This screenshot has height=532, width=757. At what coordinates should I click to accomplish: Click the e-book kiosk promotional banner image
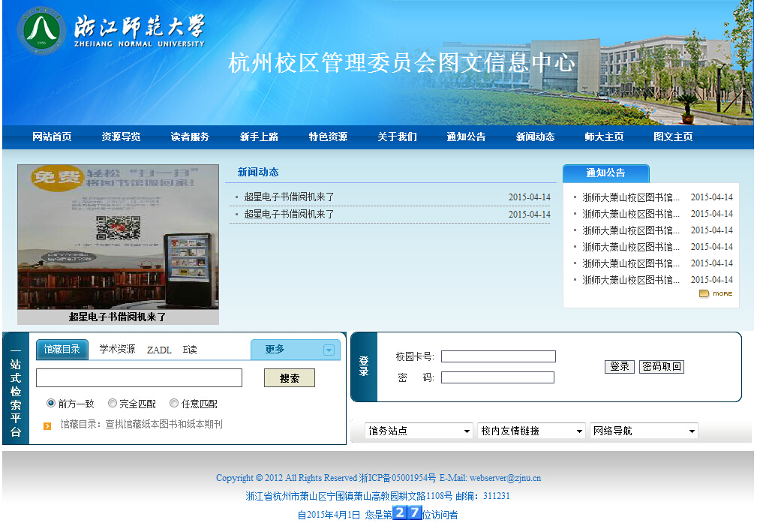coord(118,236)
